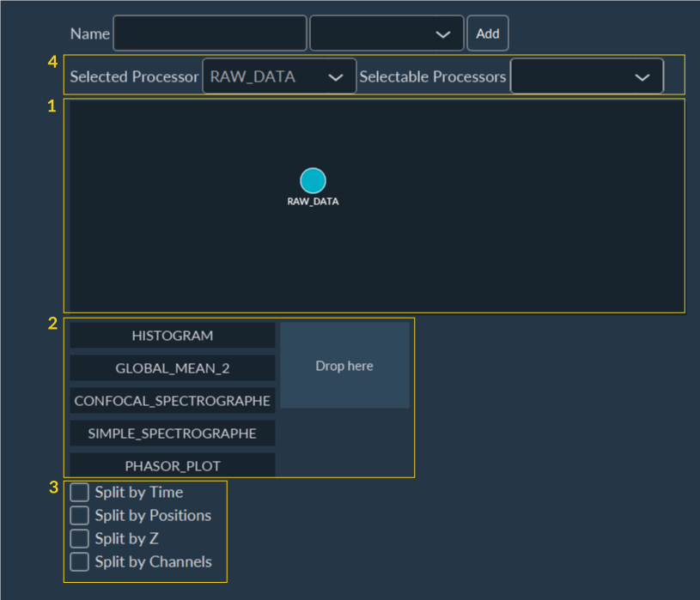Click the Add button
The width and height of the screenshot is (700, 600).
click(x=487, y=33)
